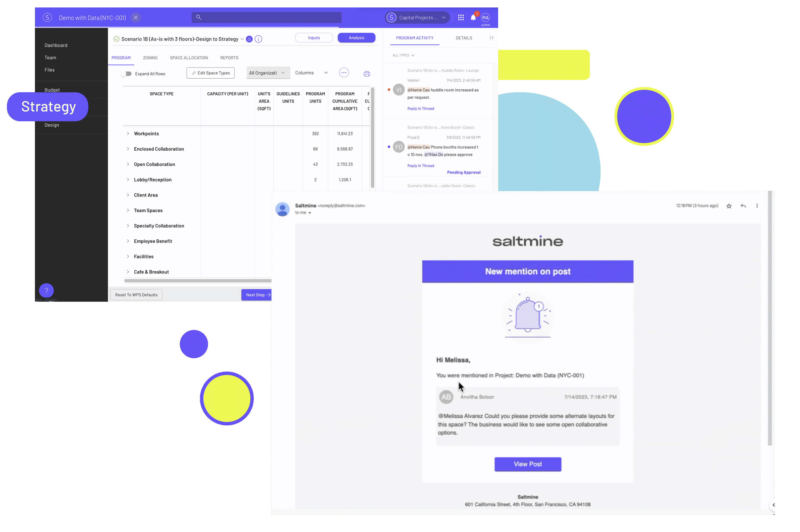Screen dimensions: 800x532
Task: Switch to the Zoning tab
Action: point(150,58)
